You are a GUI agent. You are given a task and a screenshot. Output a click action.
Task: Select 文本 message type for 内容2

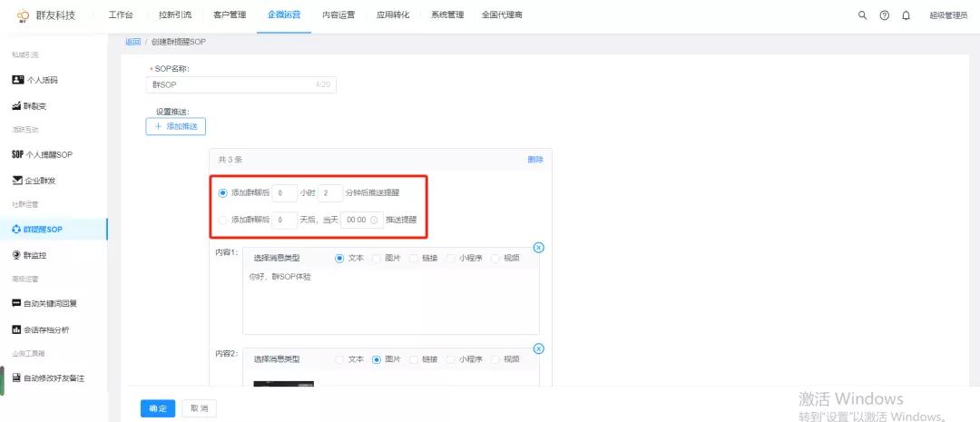(339, 359)
